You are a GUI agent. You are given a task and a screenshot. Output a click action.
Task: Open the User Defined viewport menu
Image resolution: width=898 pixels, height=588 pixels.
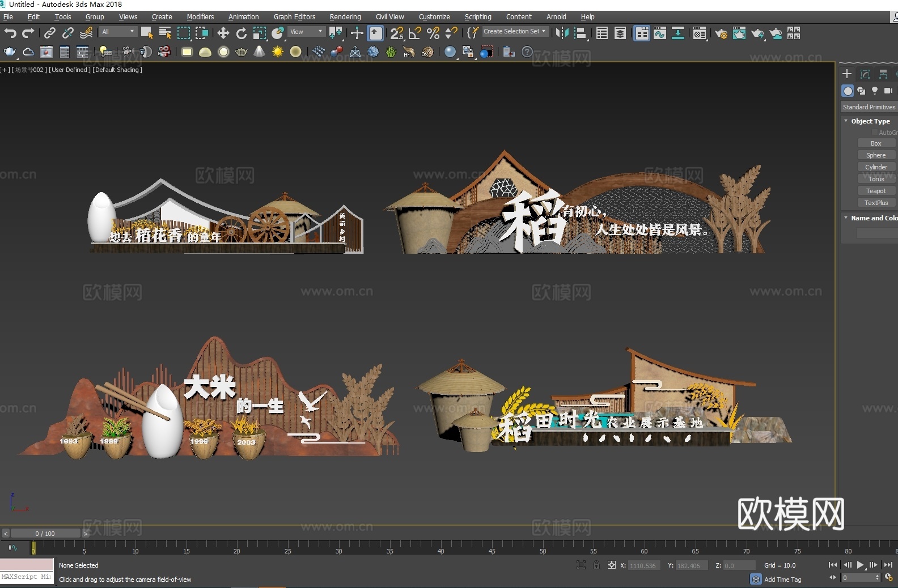(70, 70)
